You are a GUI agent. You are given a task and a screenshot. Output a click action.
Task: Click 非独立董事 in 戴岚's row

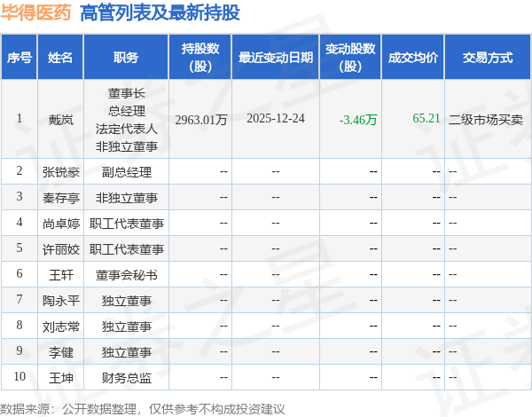click(127, 146)
